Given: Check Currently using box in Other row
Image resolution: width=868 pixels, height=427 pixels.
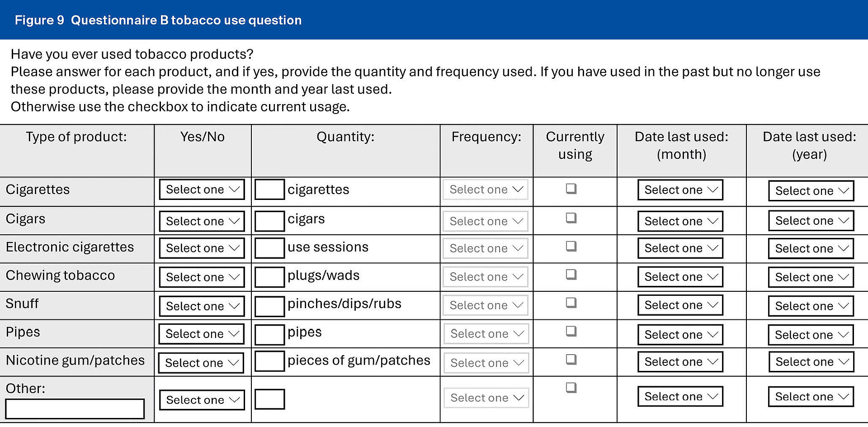Looking at the screenshot, I should (571, 388).
